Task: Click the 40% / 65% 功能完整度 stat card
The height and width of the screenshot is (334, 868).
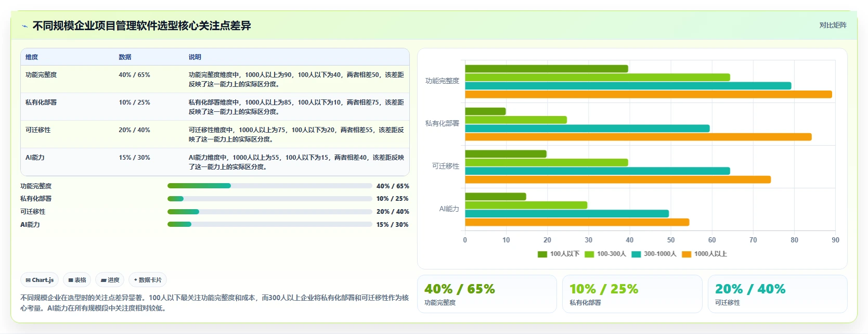Action: pos(487,294)
